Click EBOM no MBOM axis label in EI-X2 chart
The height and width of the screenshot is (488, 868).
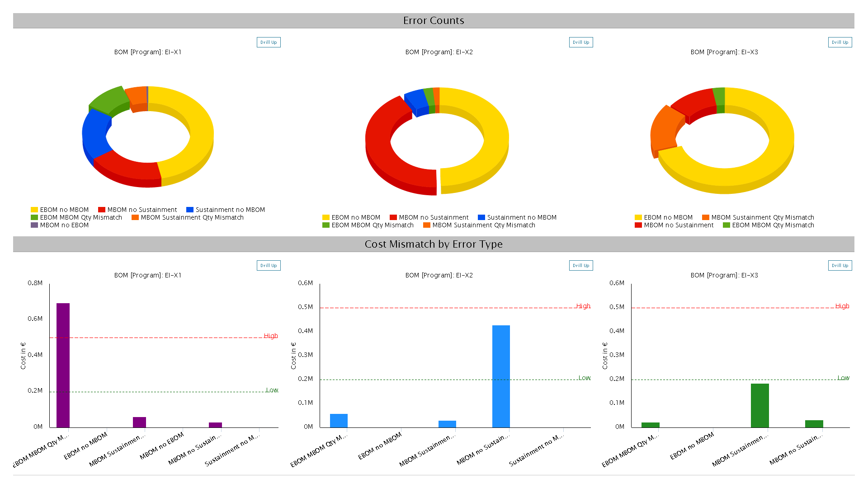(380, 446)
